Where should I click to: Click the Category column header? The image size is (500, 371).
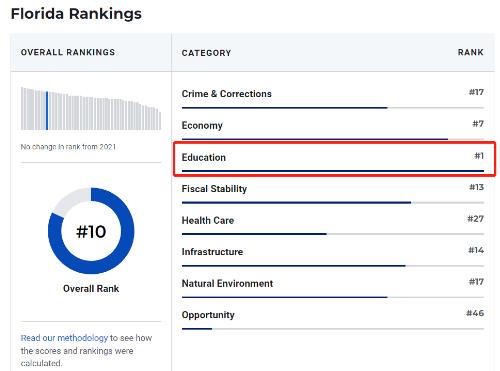point(206,53)
